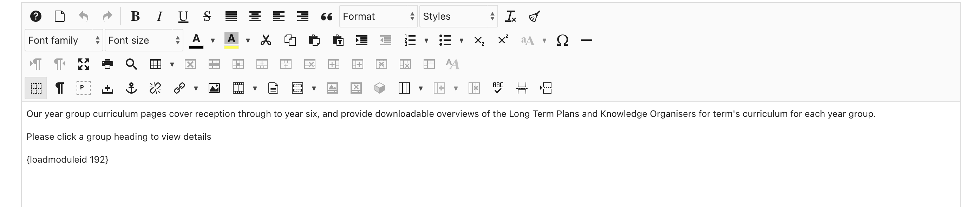Image resolution: width=980 pixels, height=207 pixels.
Task: Click the Print icon
Action: [107, 64]
